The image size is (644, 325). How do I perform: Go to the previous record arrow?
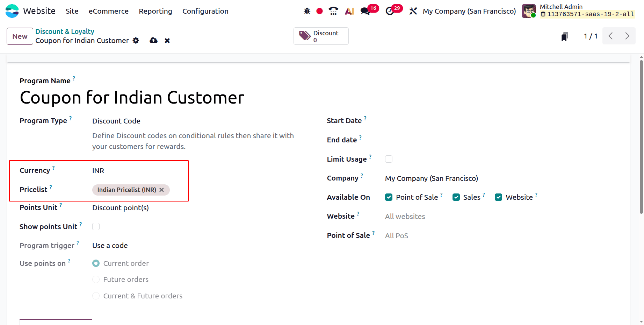[x=610, y=36]
